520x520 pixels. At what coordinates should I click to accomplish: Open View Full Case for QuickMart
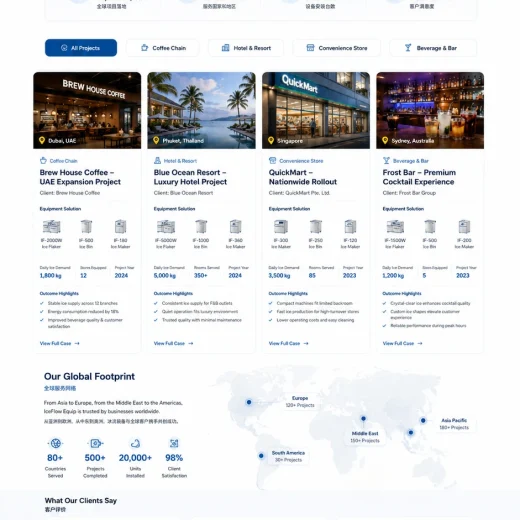coord(288,343)
